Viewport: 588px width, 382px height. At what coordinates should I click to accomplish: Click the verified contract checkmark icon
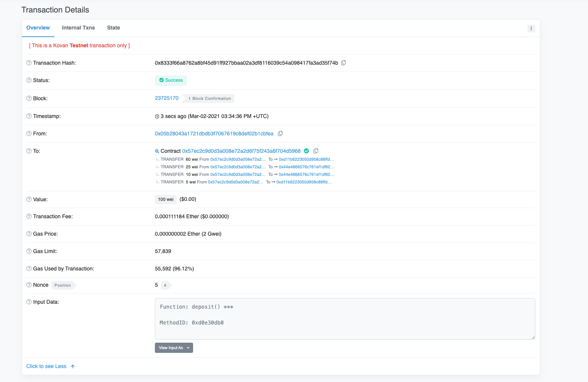[x=306, y=151]
